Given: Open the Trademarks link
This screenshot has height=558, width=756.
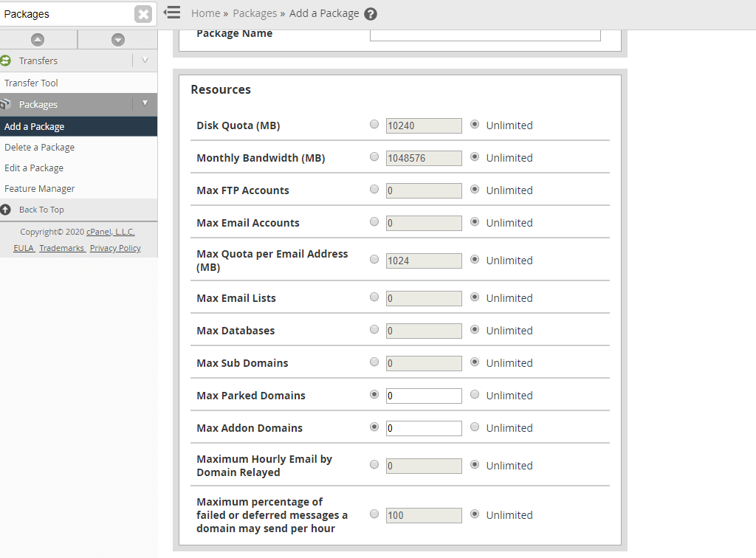Looking at the screenshot, I should (x=61, y=248).
